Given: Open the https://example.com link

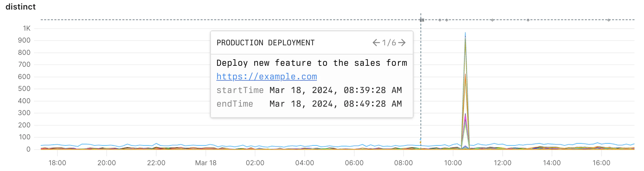Looking at the screenshot, I should point(267,77).
